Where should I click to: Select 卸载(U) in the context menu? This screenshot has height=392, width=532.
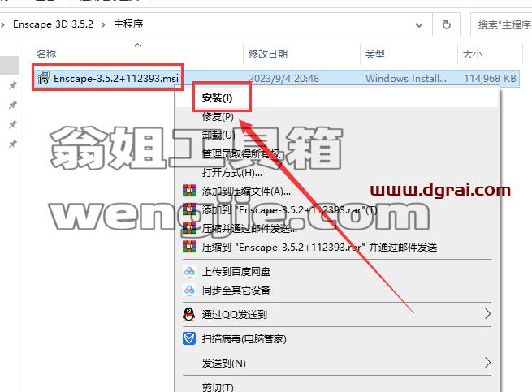click(x=218, y=136)
